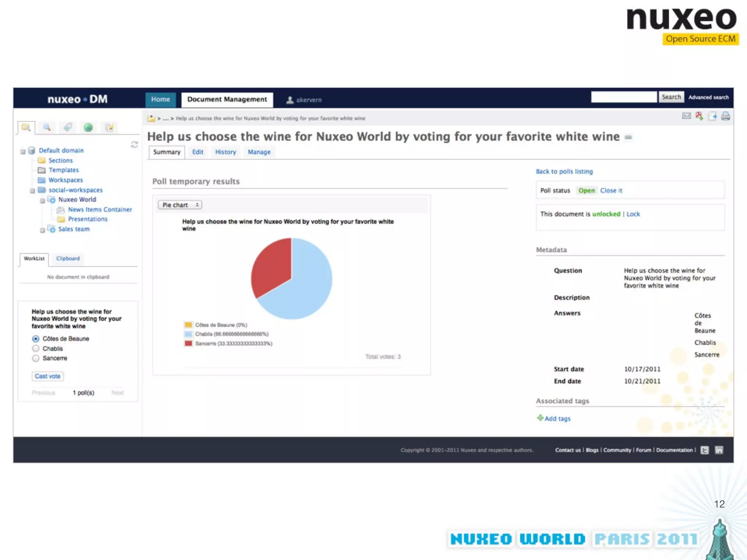
Task: Select the Sancerre radio option
Action: pyautogui.click(x=36, y=358)
